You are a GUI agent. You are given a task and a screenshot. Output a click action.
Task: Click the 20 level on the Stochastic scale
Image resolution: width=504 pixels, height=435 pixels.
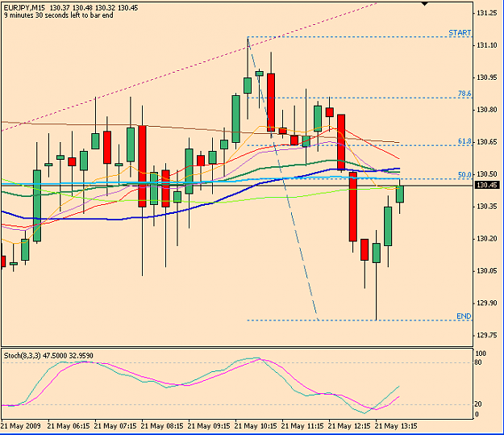[x=479, y=404]
